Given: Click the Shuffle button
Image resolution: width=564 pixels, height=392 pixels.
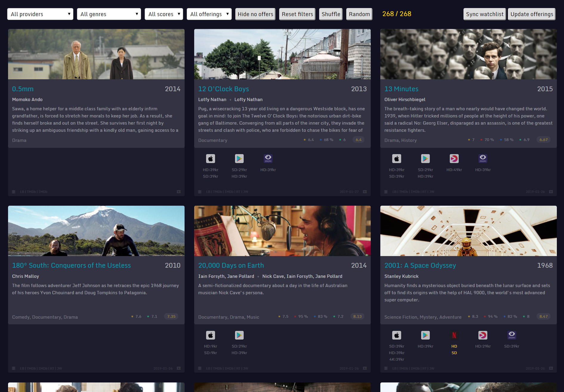Looking at the screenshot, I should tap(331, 14).
